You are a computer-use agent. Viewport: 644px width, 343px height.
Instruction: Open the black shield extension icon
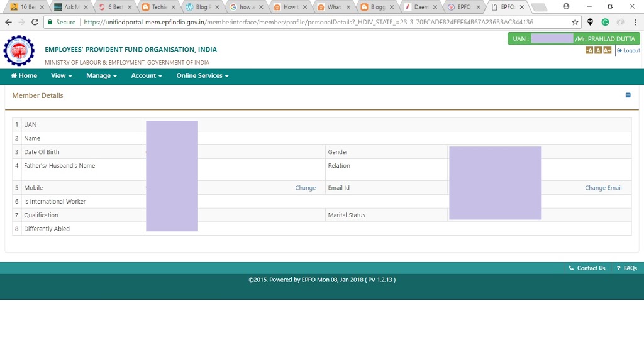point(590,22)
